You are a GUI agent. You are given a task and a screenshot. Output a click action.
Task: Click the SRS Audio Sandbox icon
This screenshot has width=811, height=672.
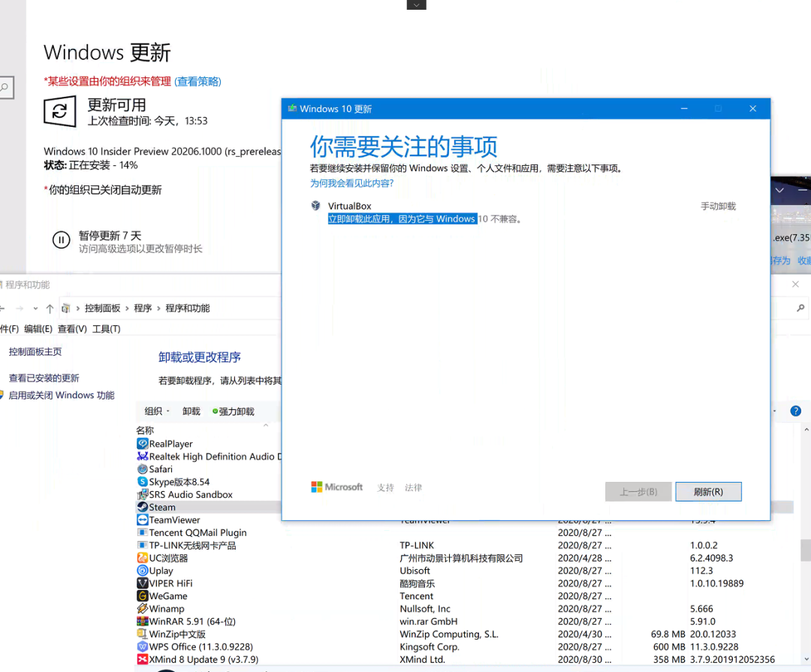pos(142,495)
